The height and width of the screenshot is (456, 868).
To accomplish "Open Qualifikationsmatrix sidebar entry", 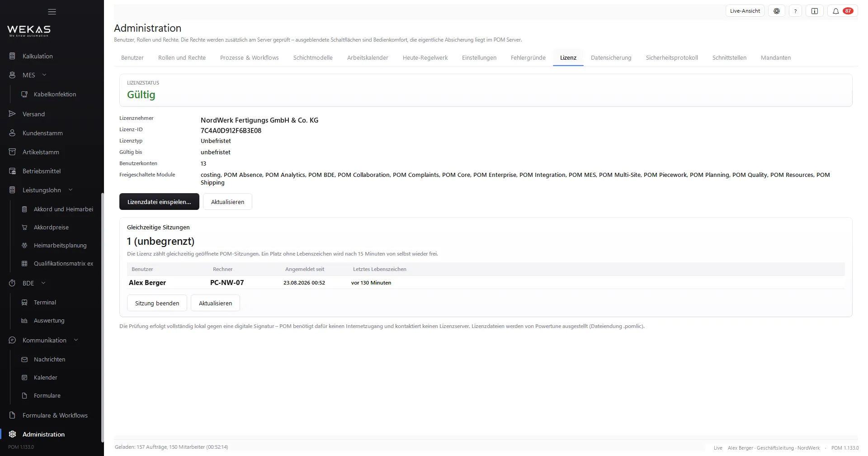I will (x=63, y=263).
